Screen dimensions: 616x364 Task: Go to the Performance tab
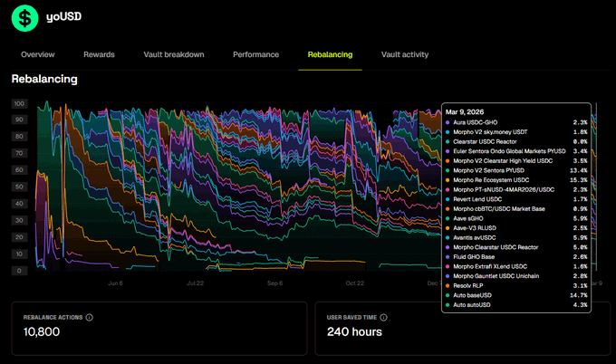pos(255,54)
